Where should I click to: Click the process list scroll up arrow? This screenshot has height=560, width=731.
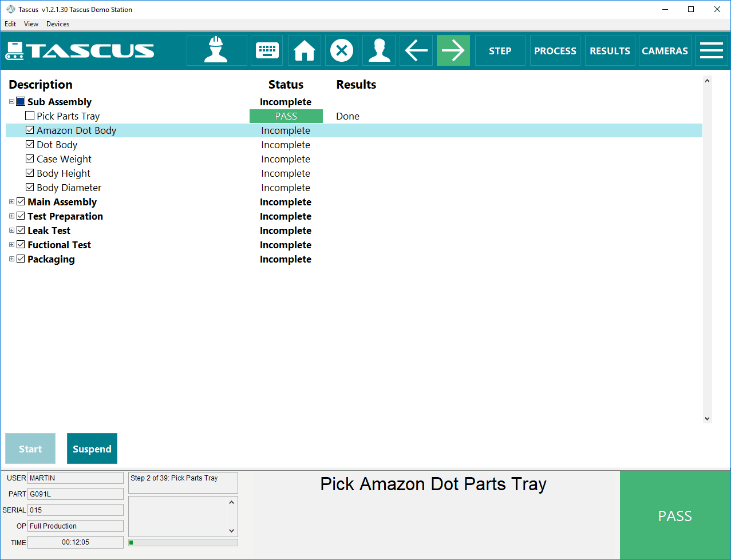[x=707, y=81]
